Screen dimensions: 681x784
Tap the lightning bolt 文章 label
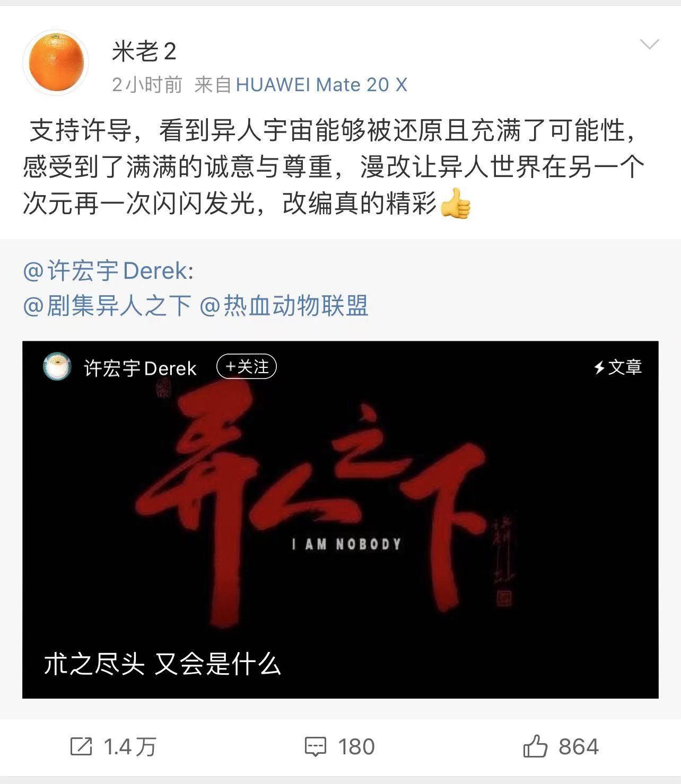(618, 367)
